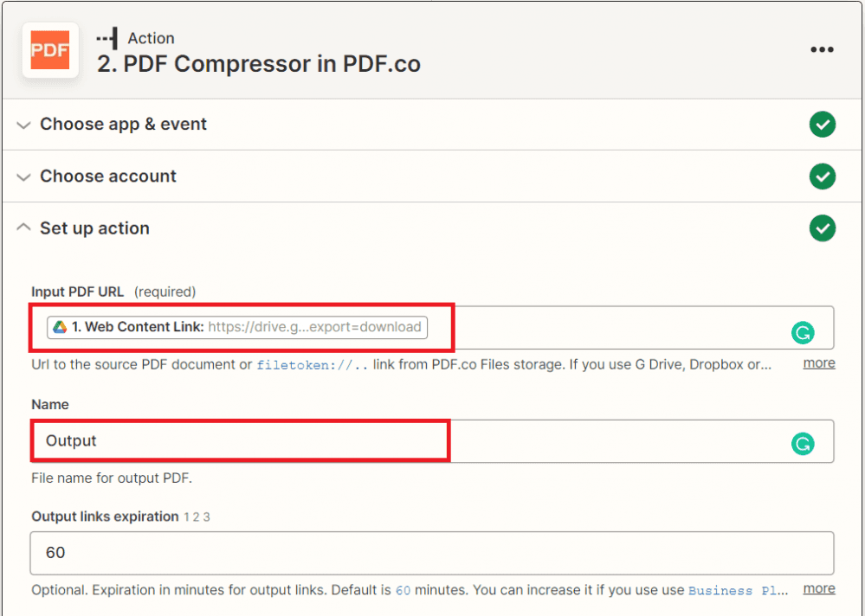Click the Action step type icon
The height and width of the screenshot is (616, 865).
(x=107, y=38)
